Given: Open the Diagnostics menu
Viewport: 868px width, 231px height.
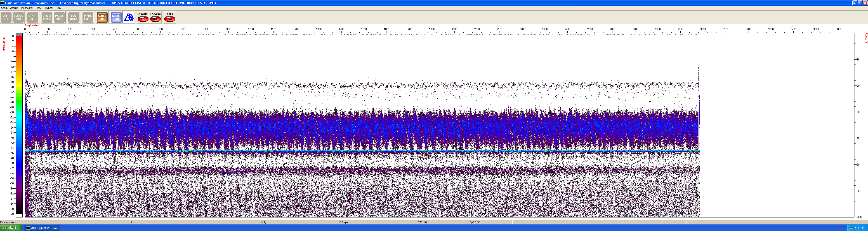Looking at the screenshot, I should [x=27, y=8].
